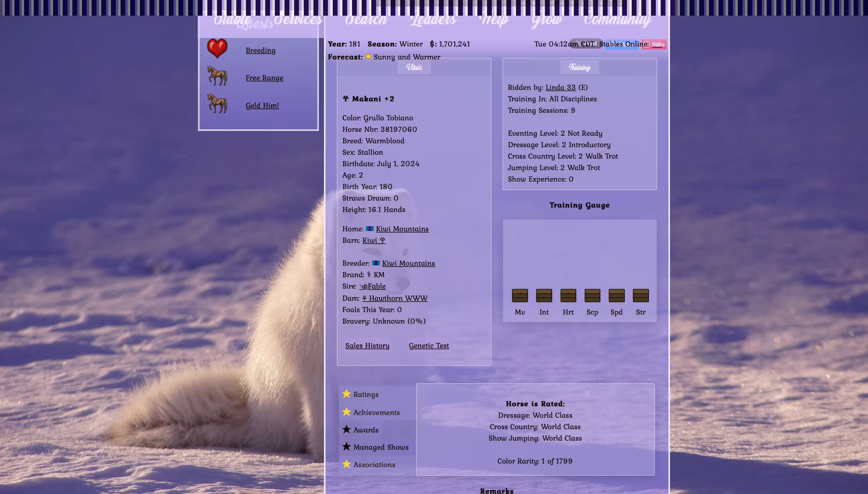
Task: Click the money amount '1,701,241'
Action: 454,44
